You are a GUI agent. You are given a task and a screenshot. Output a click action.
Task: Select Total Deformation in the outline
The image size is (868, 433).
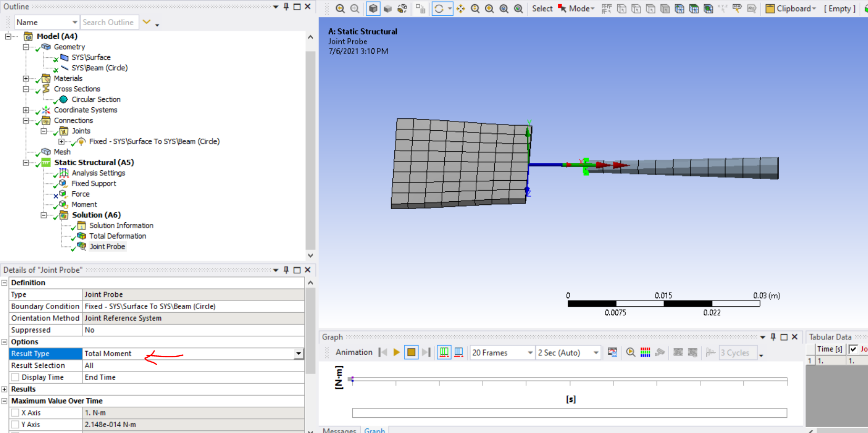tap(117, 236)
